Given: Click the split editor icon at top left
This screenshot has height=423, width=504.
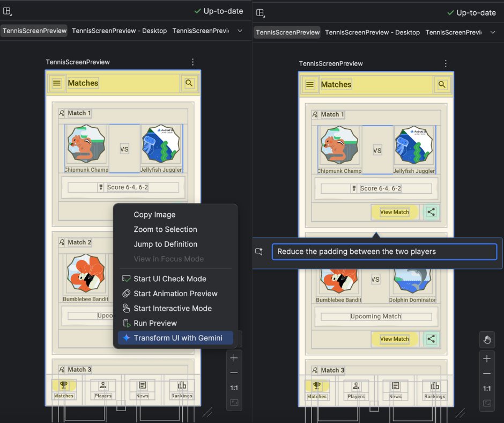Looking at the screenshot, I should tap(7, 11).
